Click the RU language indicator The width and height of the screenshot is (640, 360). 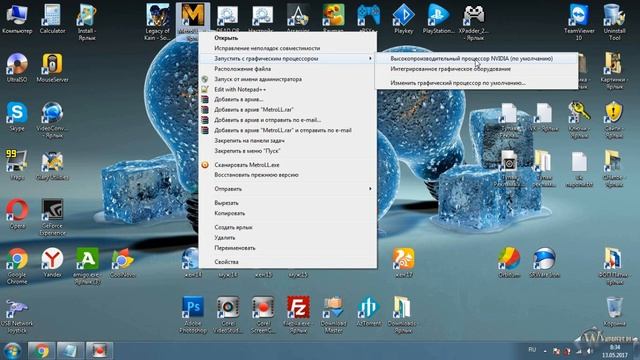532,350
